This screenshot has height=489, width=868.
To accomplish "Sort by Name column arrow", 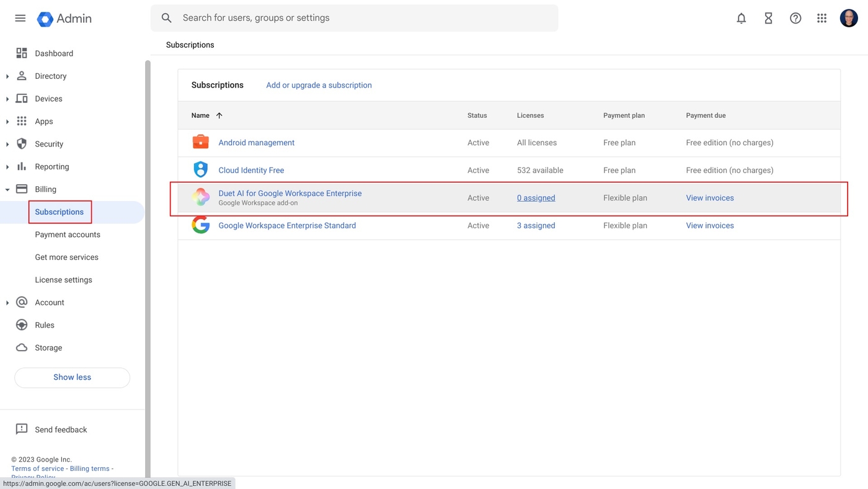I will click(219, 115).
